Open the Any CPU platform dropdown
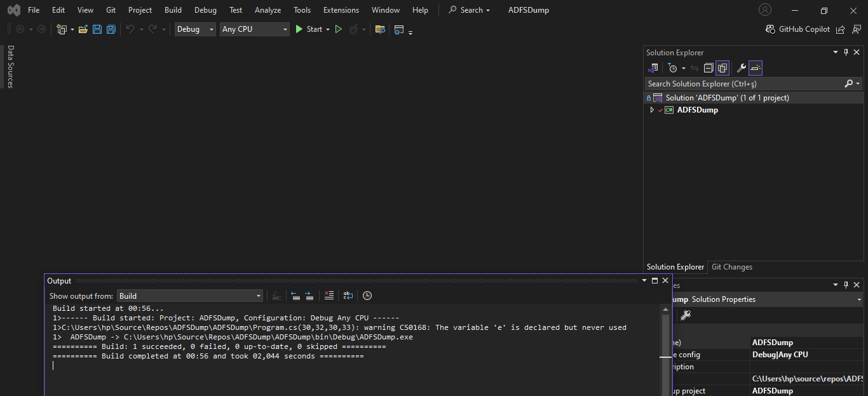 pyautogui.click(x=254, y=29)
